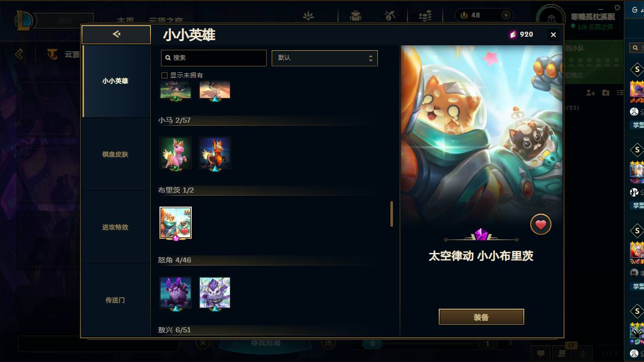The width and height of the screenshot is (644, 362).
Task: Select the purple 怒角 legend thumbnail
Action: tap(176, 293)
